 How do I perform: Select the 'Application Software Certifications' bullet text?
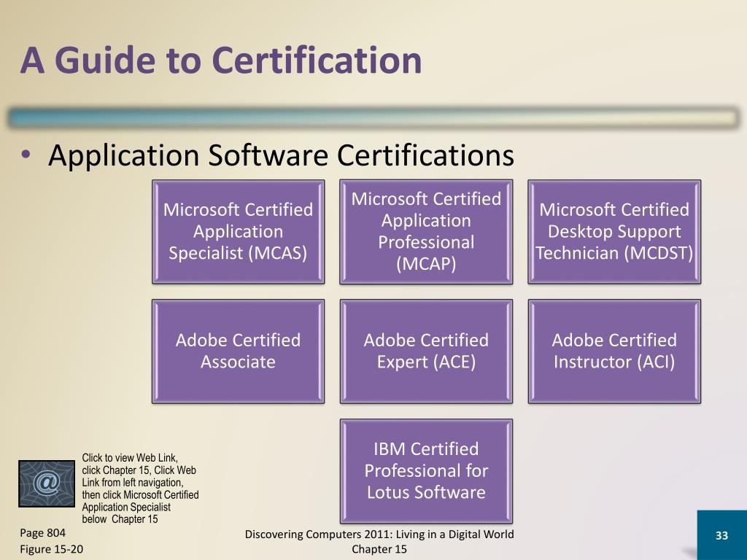pos(281,155)
